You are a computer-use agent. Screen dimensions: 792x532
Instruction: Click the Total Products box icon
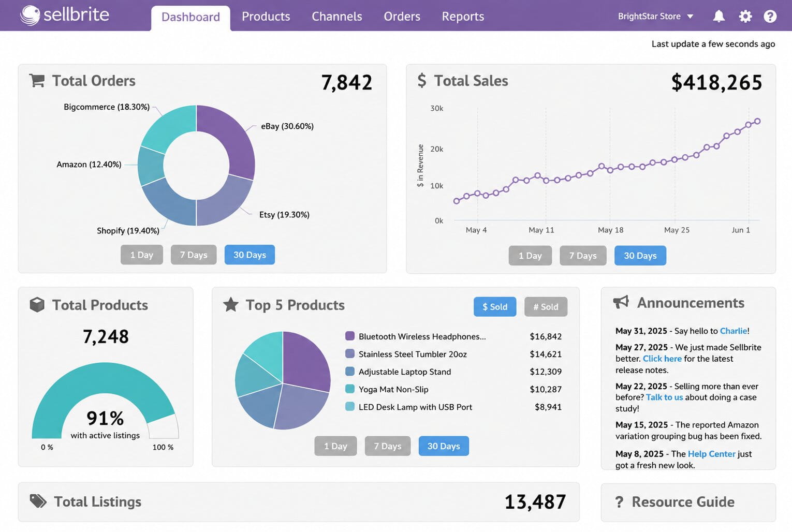tap(37, 305)
